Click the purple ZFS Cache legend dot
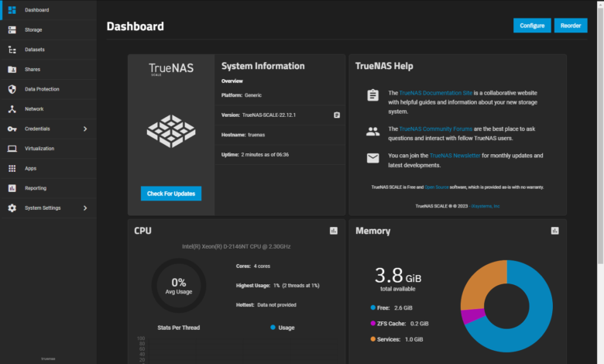This screenshot has height=364, width=604. coord(373,323)
